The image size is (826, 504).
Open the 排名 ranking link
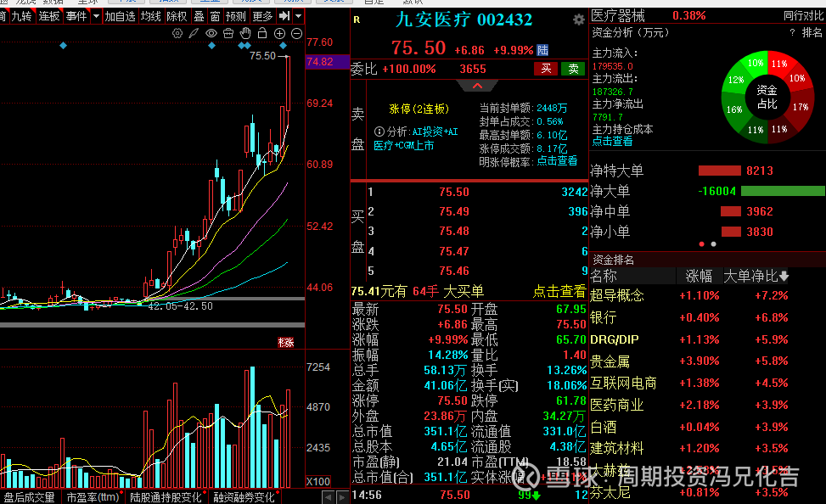pyautogui.click(x=812, y=32)
